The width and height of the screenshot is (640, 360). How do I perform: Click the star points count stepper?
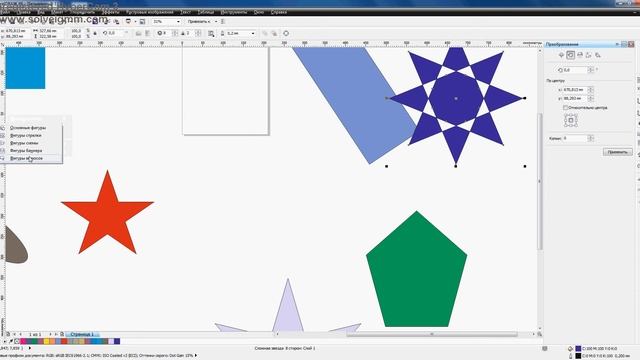pyautogui.click(x=175, y=33)
